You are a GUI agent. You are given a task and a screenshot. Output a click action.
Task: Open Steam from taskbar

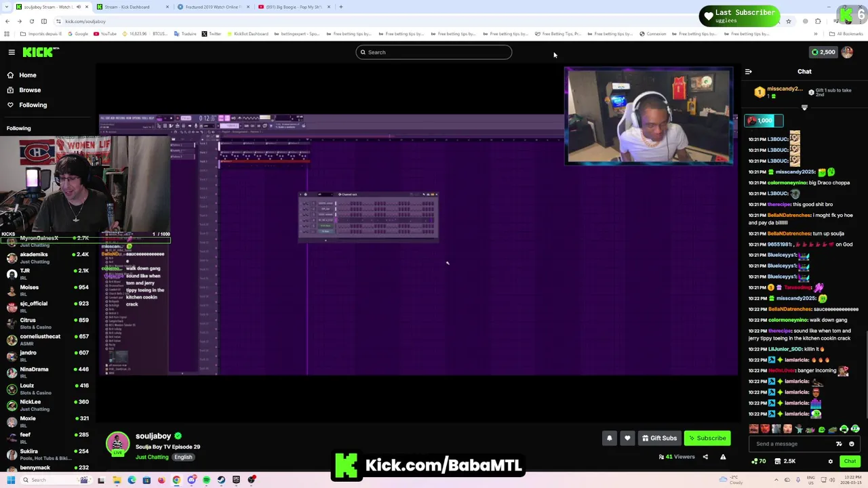click(221, 480)
